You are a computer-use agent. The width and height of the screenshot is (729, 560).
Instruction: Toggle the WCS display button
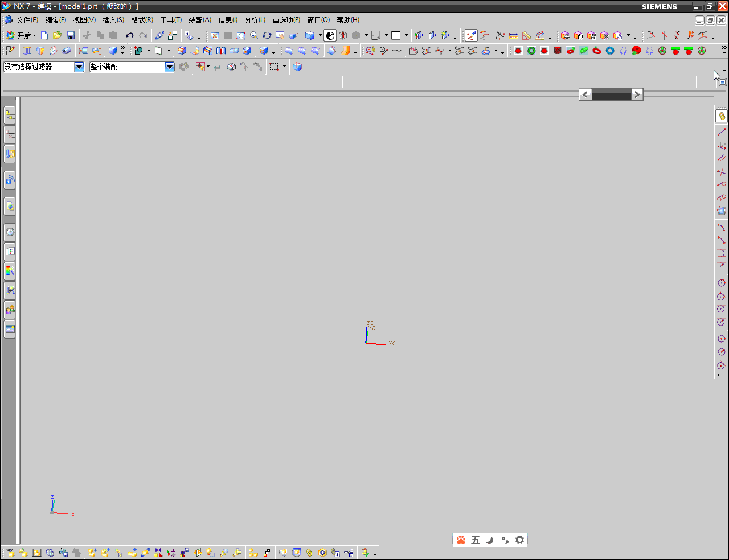[x=471, y=35]
